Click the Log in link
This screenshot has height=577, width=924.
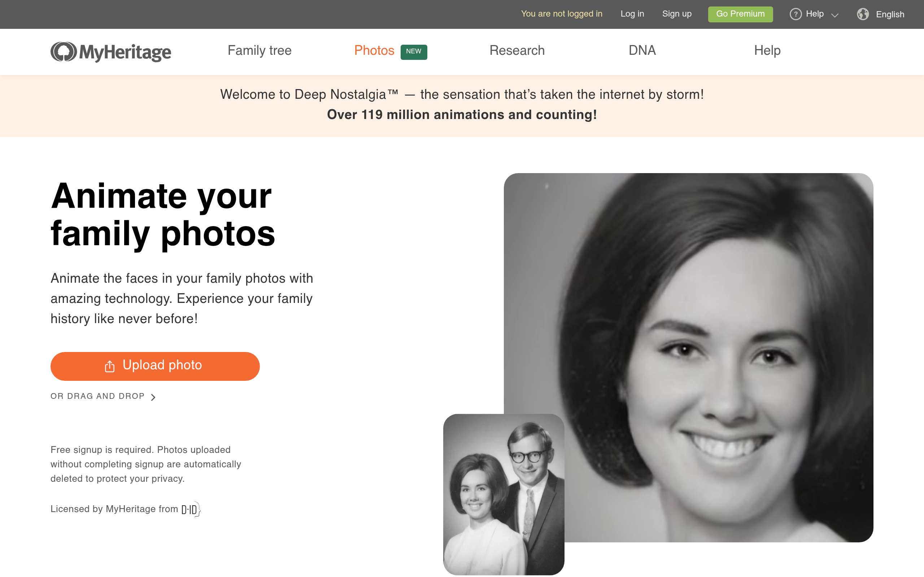[x=632, y=14]
